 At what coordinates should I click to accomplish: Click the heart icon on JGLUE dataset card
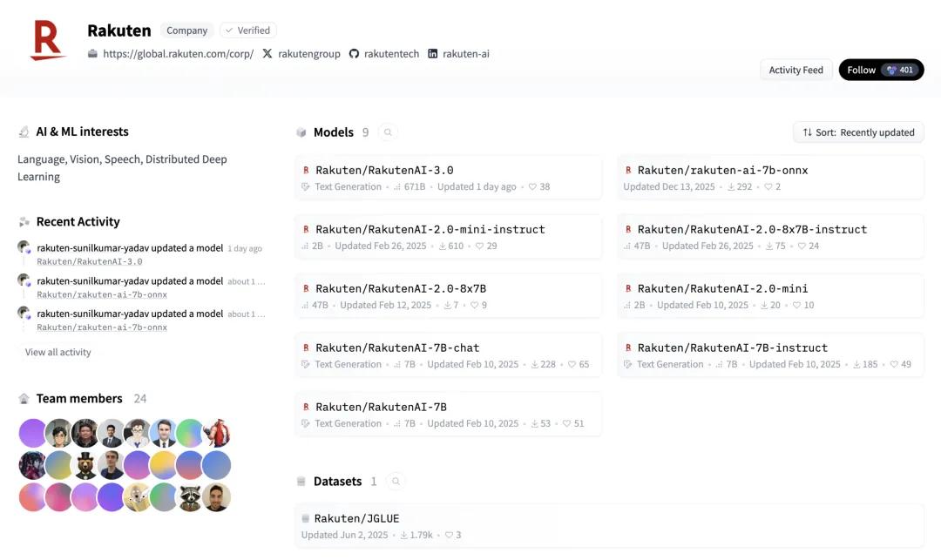tap(449, 536)
